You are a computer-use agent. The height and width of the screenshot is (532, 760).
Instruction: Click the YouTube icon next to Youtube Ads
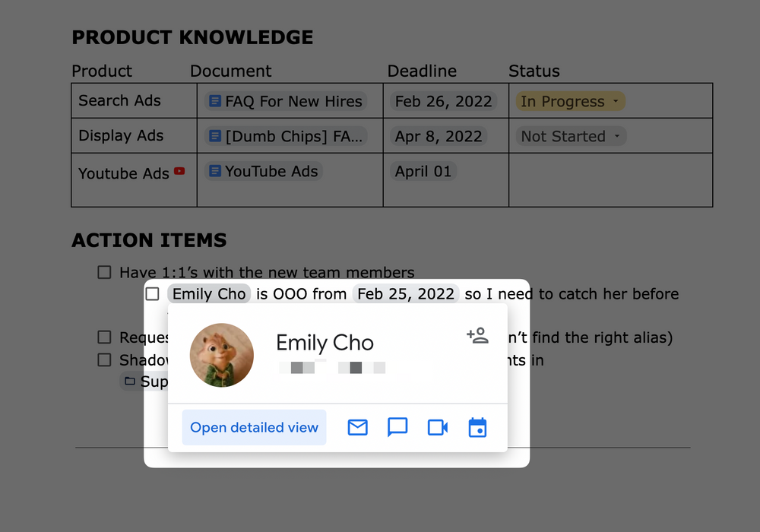[x=179, y=171]
